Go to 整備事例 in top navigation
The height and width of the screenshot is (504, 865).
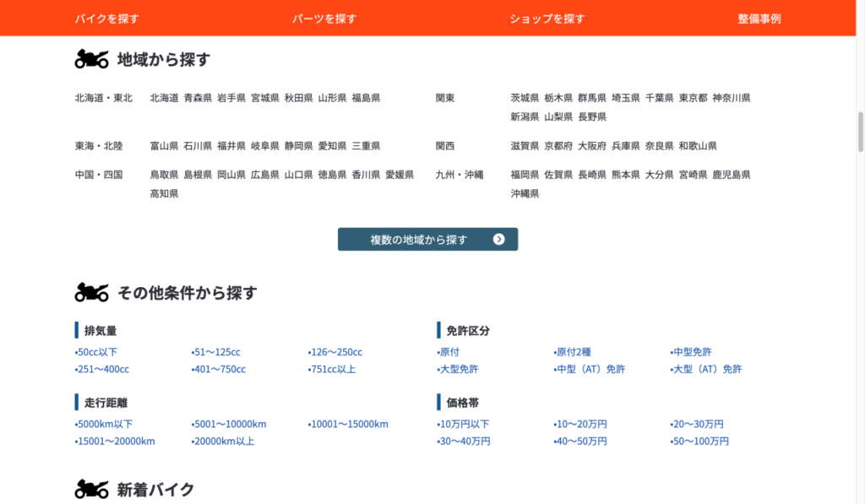pyautogui.click(x=759, y=19)
